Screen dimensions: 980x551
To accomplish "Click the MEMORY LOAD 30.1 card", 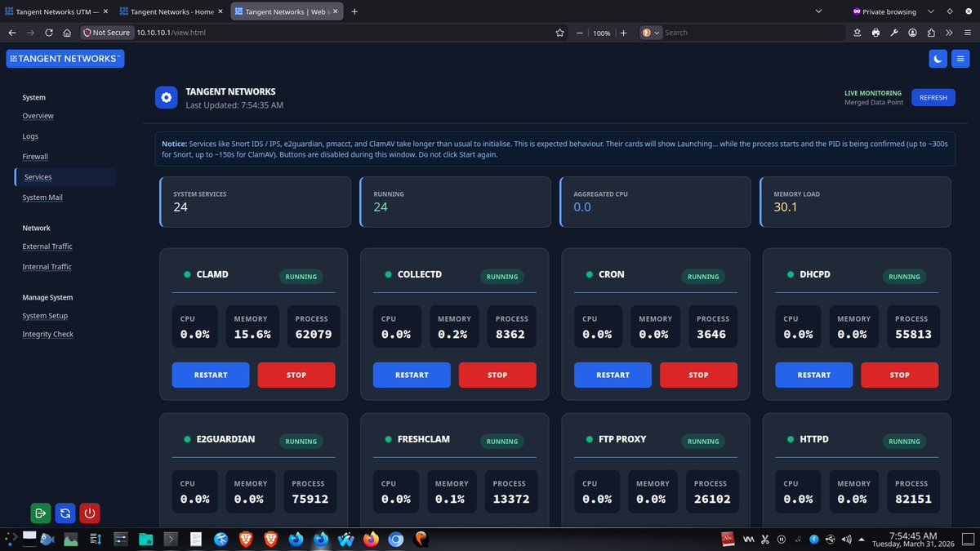I will click(856, 202).
